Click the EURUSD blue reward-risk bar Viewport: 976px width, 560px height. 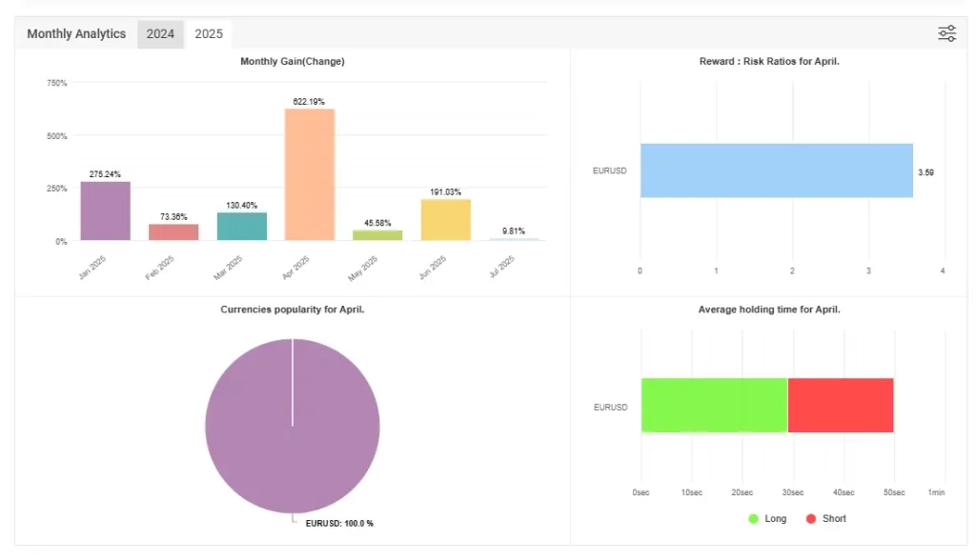pyautogui.click(x=776, y=170)
